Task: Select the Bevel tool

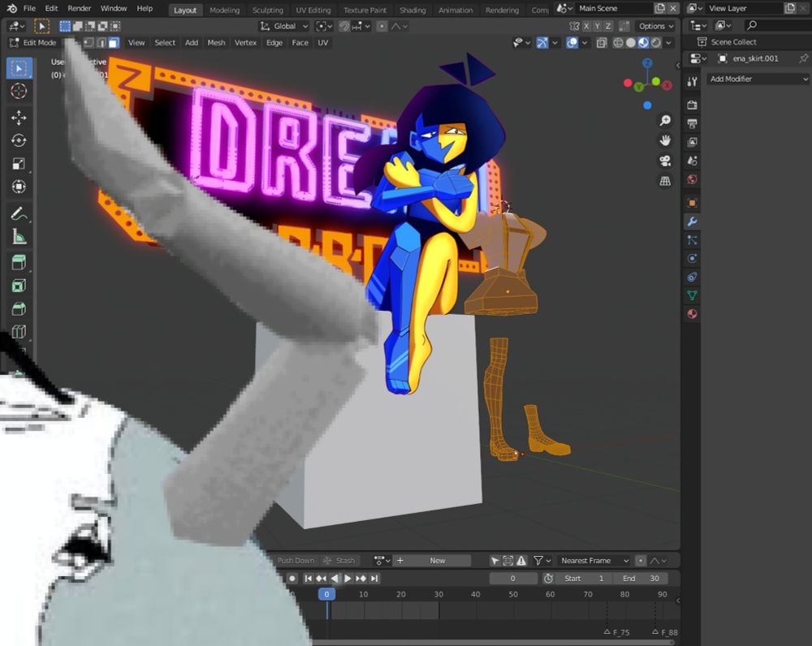Action: pos(19,309)
